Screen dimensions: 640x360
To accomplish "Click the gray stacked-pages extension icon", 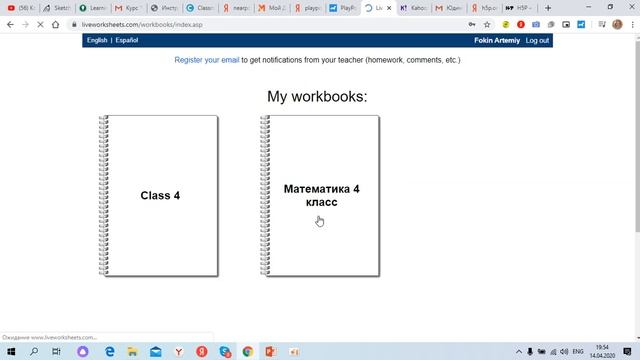I will tap(551, 24).
